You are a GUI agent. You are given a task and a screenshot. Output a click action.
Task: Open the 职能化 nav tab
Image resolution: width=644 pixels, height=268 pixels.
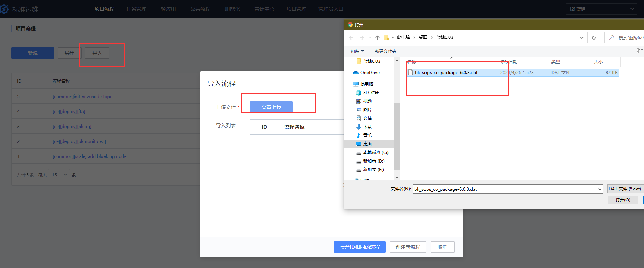(232, 9)
